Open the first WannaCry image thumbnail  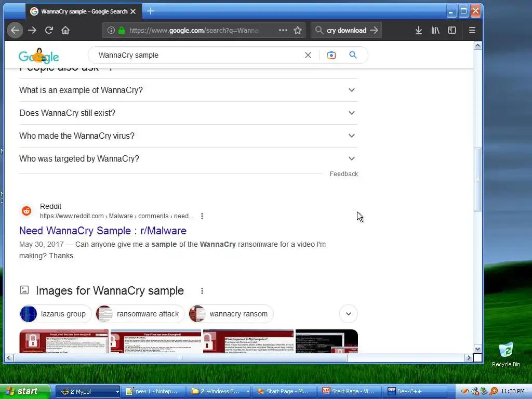pos(64,341)
